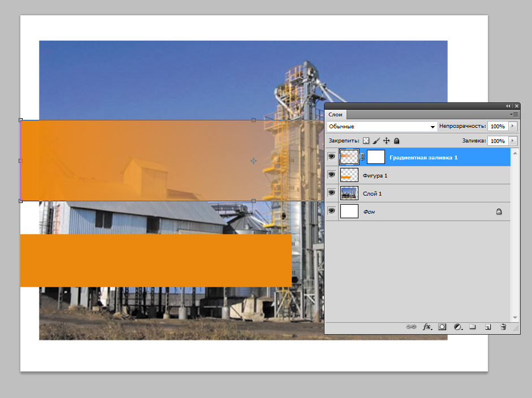The width and height of the screenshot is (532, 398).
Task: Select layer named Фигура 1
Action: pyautogui.click(x=375, y=175)
